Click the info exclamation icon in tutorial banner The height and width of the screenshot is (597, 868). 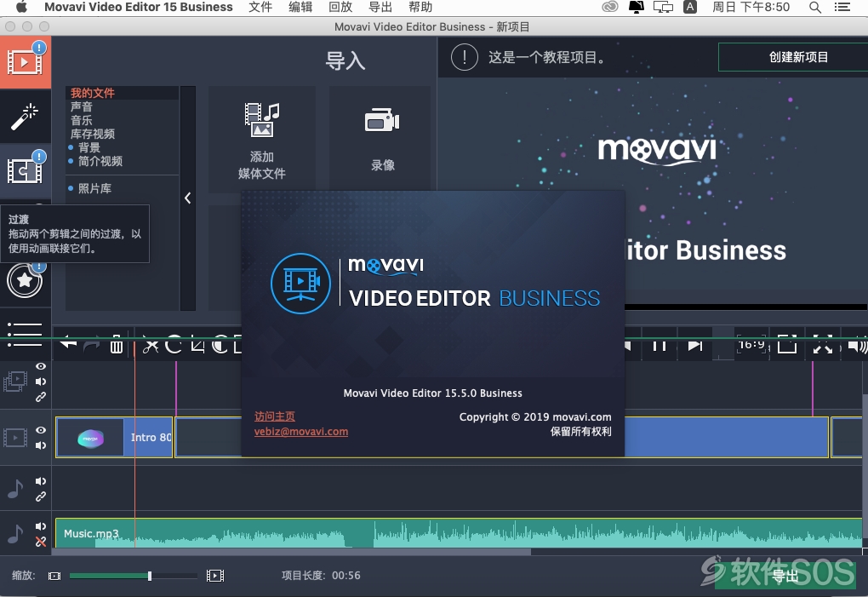pos(465,57)
